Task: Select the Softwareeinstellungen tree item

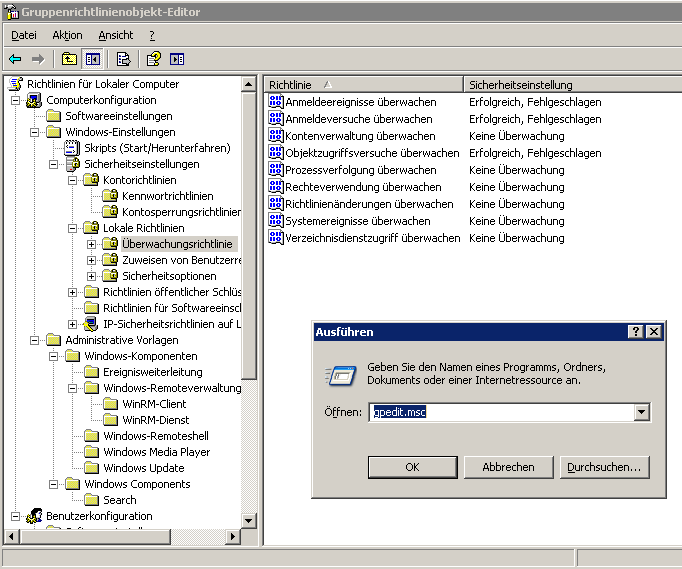Action: point(119,116)
